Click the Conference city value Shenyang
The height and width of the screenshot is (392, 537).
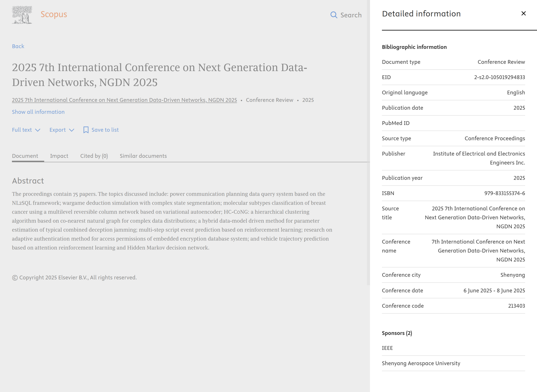click(x=513, y=275)
